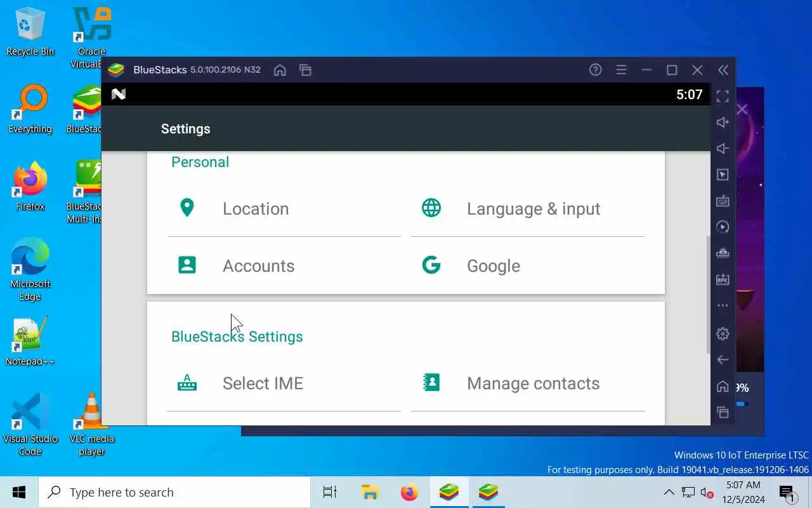Open Language & input settings
This screenshot has height=508, width=812.
(528, 208)
